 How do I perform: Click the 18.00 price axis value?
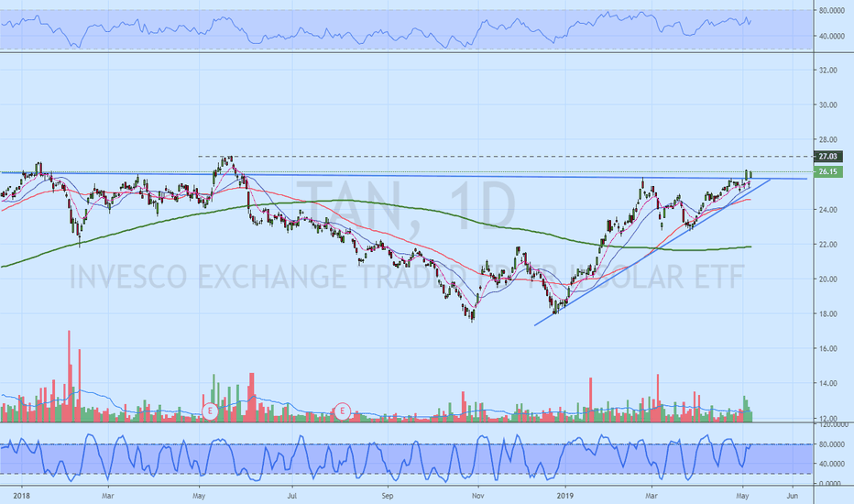[x=827, y=314]
